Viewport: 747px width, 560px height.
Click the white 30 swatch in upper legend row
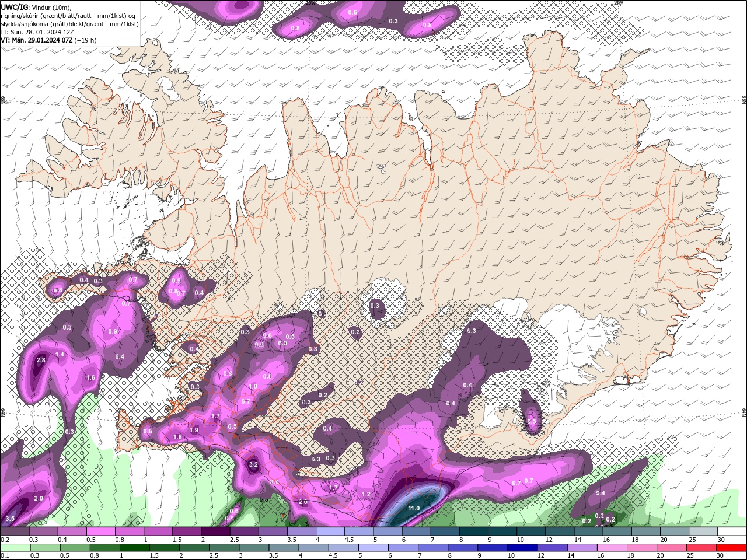click(x=732, y=531)
